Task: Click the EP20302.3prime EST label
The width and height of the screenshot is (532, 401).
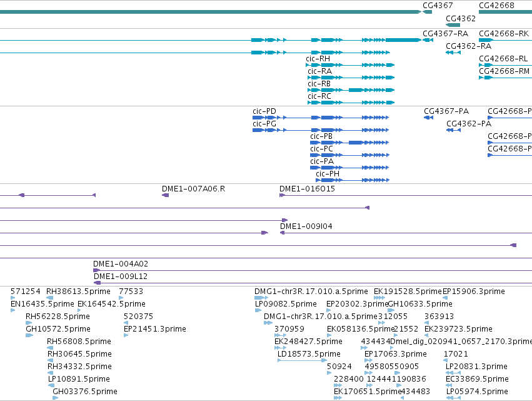Action: [x=357, y=304]
